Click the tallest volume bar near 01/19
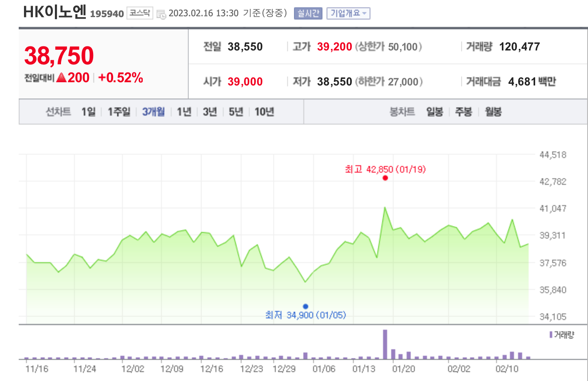The width and height of the screenshot is (588, 381). tap(385, 344)
